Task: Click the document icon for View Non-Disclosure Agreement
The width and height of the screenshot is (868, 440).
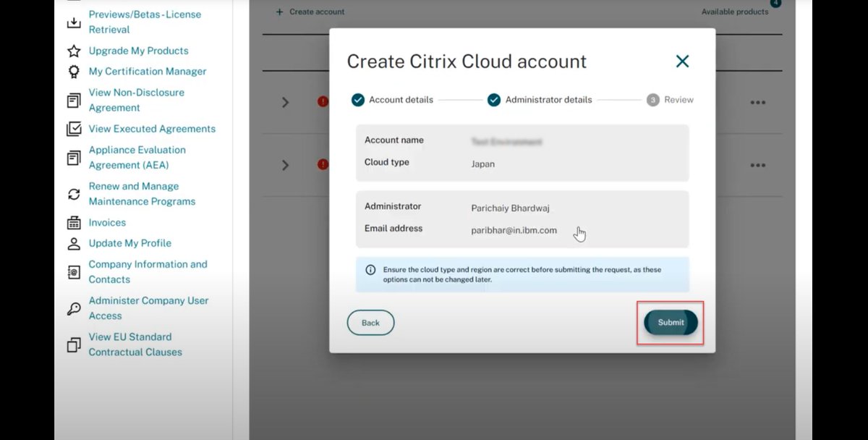Action: click(74, 99)
